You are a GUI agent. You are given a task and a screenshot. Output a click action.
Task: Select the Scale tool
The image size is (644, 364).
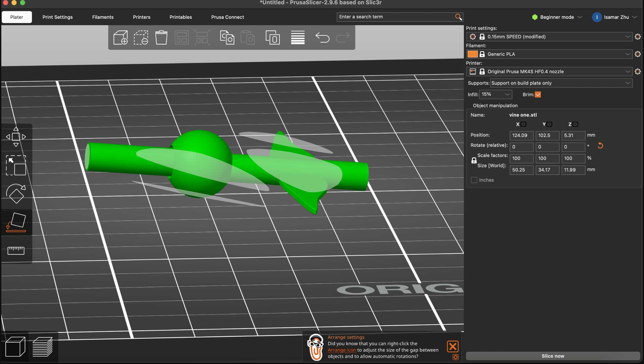click(16, 165)
